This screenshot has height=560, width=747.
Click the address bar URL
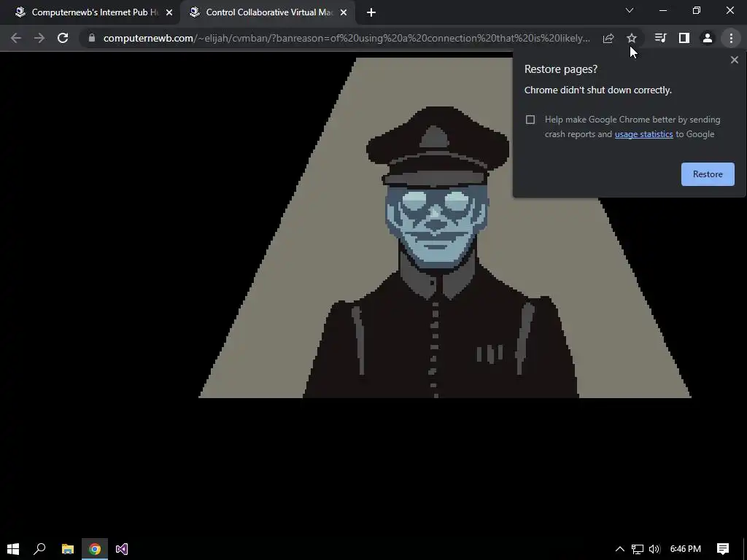point(347,38)
